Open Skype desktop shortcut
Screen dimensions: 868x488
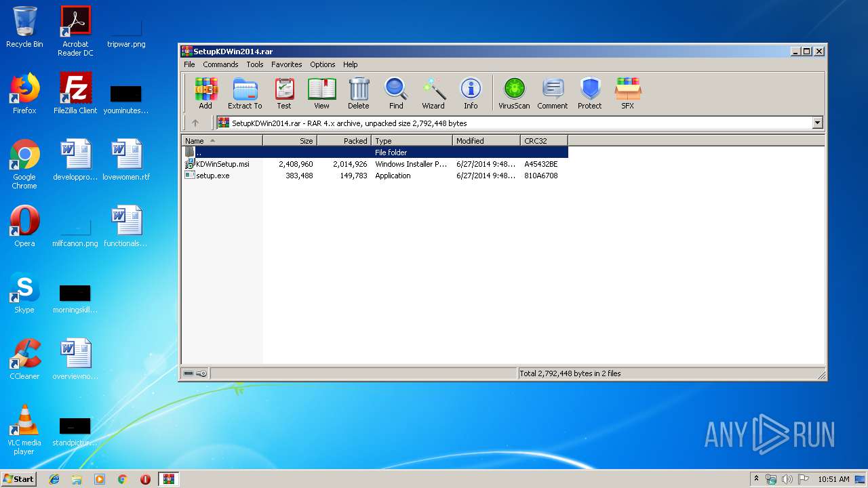(24, 293)
